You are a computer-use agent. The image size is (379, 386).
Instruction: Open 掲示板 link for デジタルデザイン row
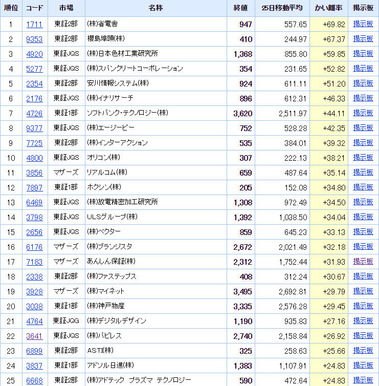click(363, 320)
